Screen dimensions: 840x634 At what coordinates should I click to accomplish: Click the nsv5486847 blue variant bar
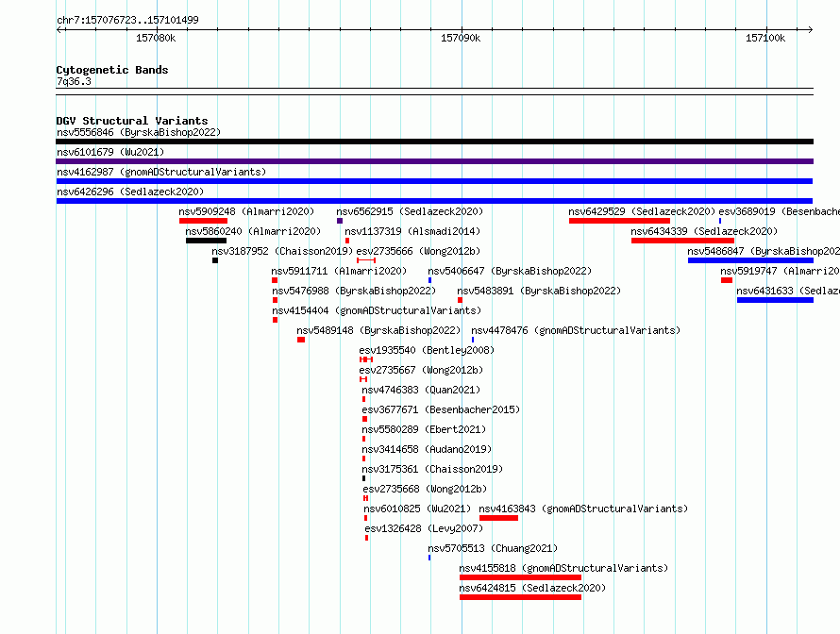click(x=750, y=260)
